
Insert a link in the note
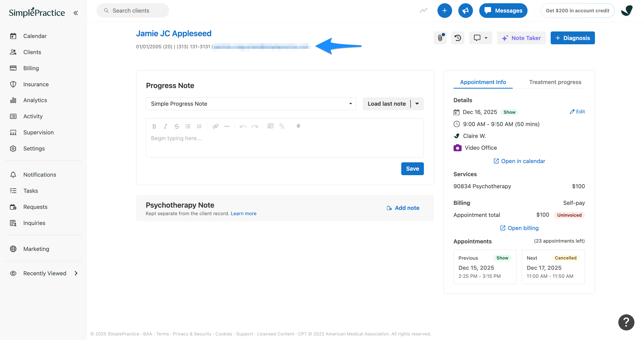(x=215, y=126)
